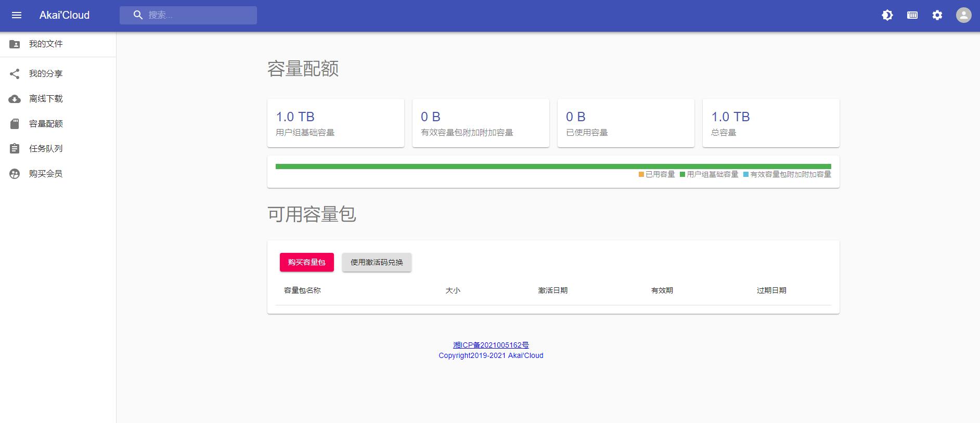
Task: Click the search magnifier icon
Action: pos(138,15)
